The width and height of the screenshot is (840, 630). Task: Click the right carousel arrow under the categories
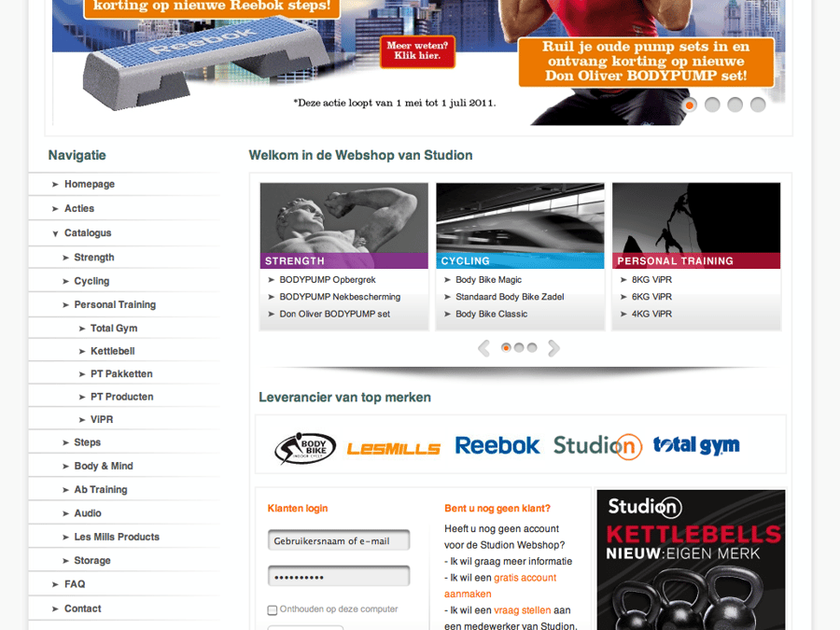coord(553,347)
